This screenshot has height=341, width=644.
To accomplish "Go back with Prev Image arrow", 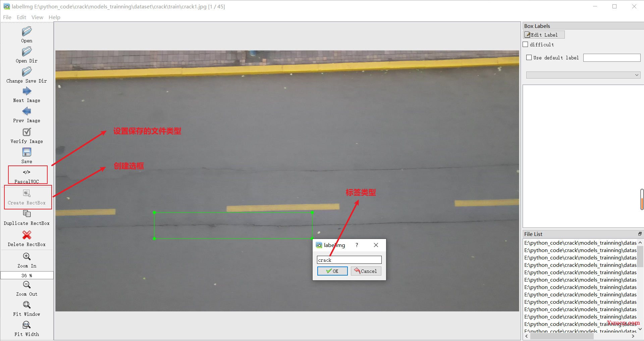I will tap(27, 111).
